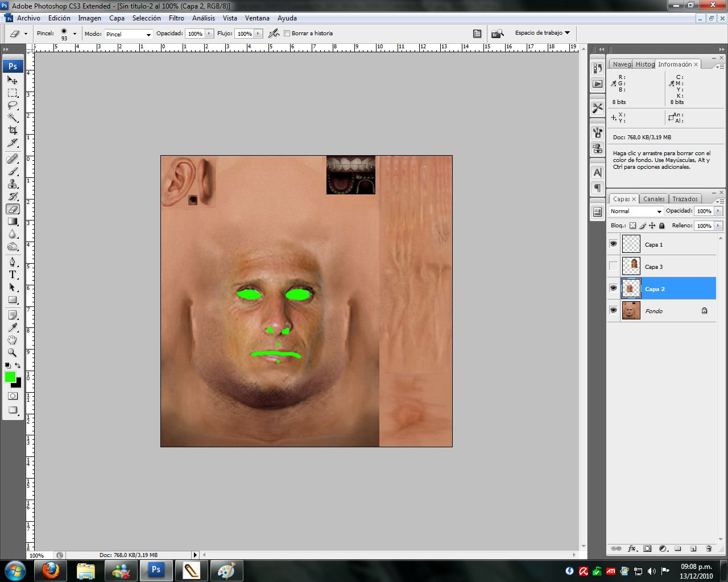Switch to the Histograma tab
The height and width of the screenshot is (582, 728).
pyautogui.click(x=645, y=64)
